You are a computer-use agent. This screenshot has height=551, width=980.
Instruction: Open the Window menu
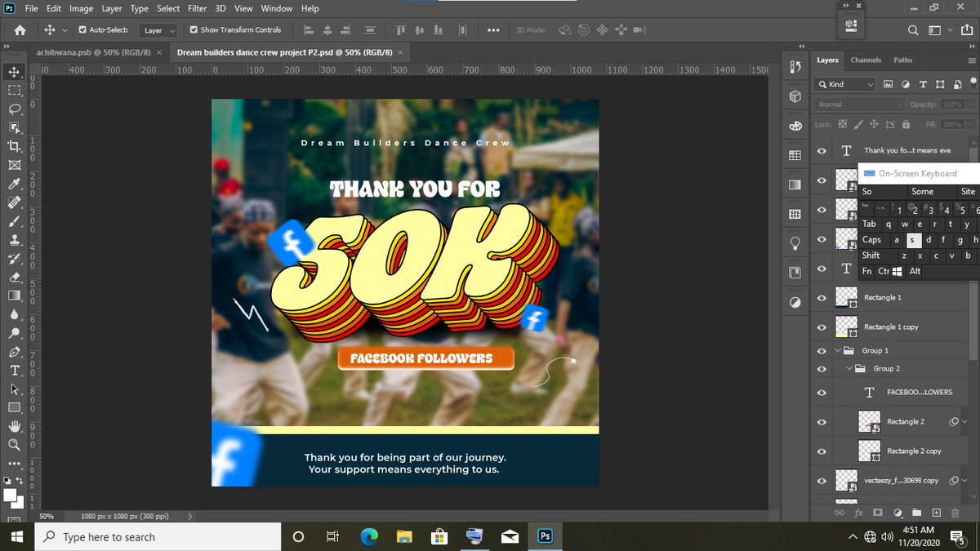277,8
